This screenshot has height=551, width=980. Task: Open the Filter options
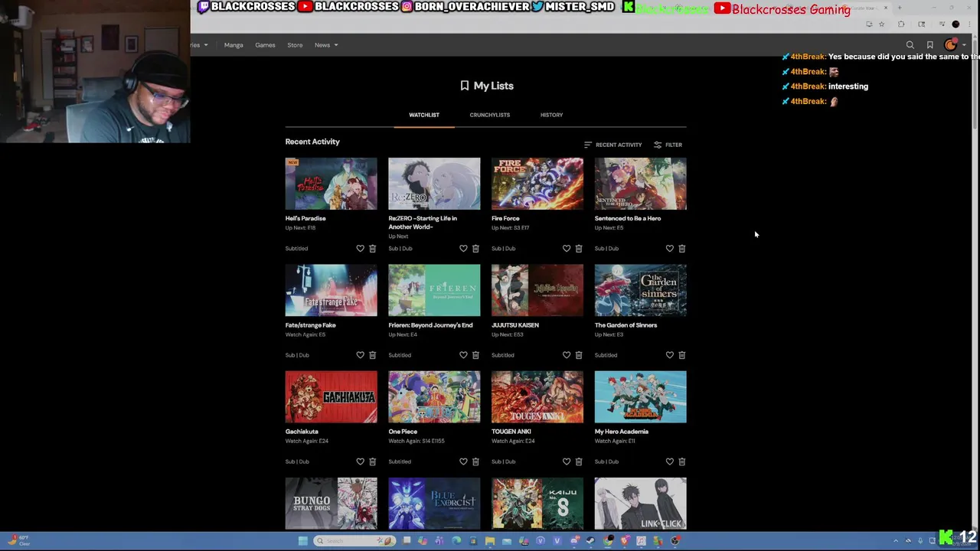click(x=668, y=145)
